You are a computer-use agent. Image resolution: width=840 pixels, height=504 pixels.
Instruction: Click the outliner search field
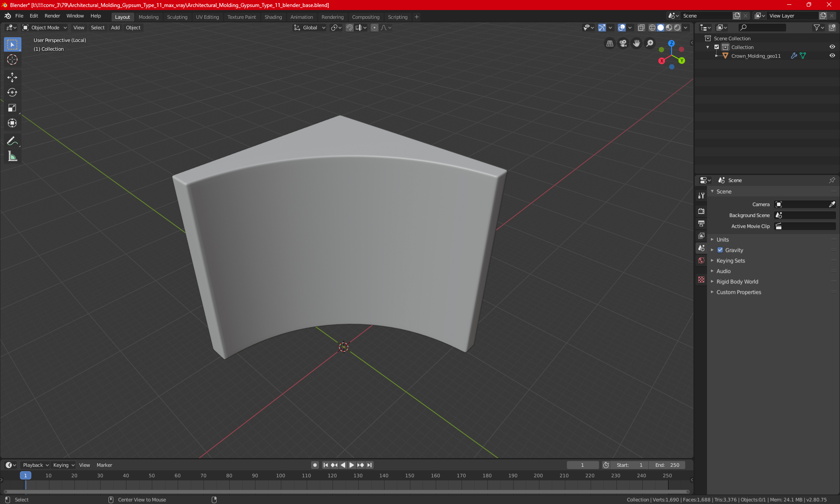click(762, 28)
